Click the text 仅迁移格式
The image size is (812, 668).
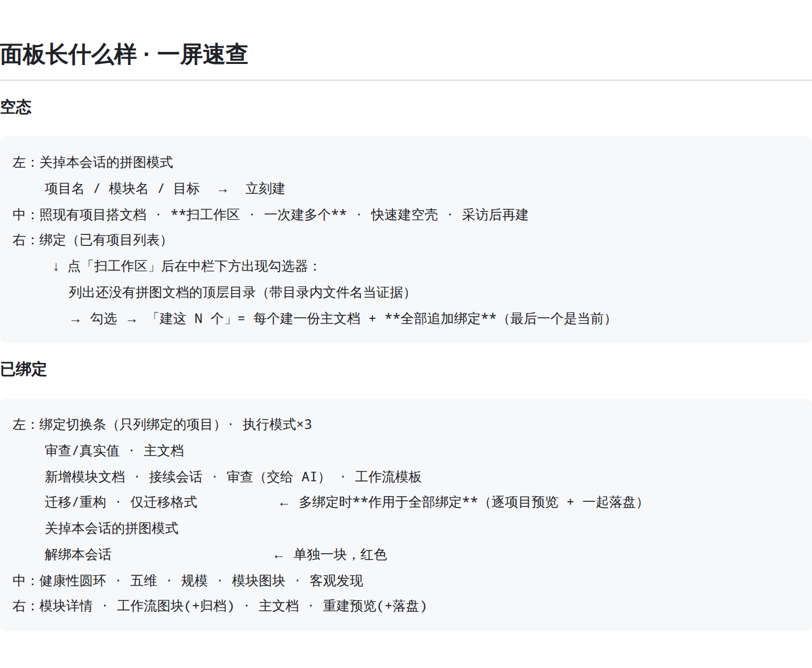point(164,502)
